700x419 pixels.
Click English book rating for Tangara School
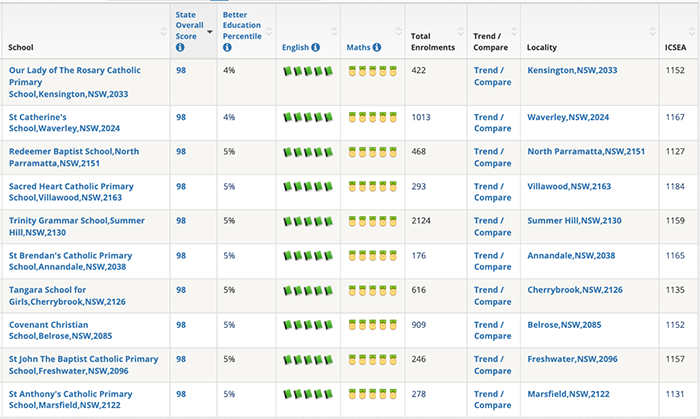click(308, 290)
